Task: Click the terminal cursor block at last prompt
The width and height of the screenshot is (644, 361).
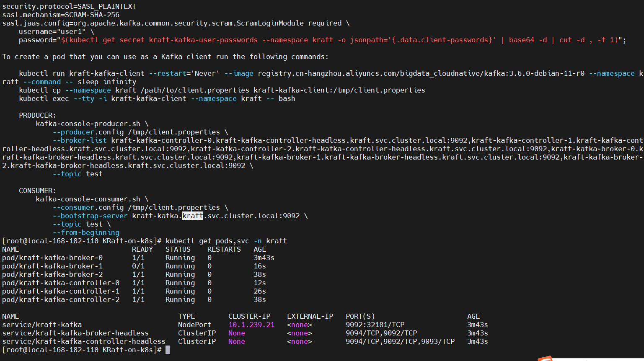Action: (168, 350)
